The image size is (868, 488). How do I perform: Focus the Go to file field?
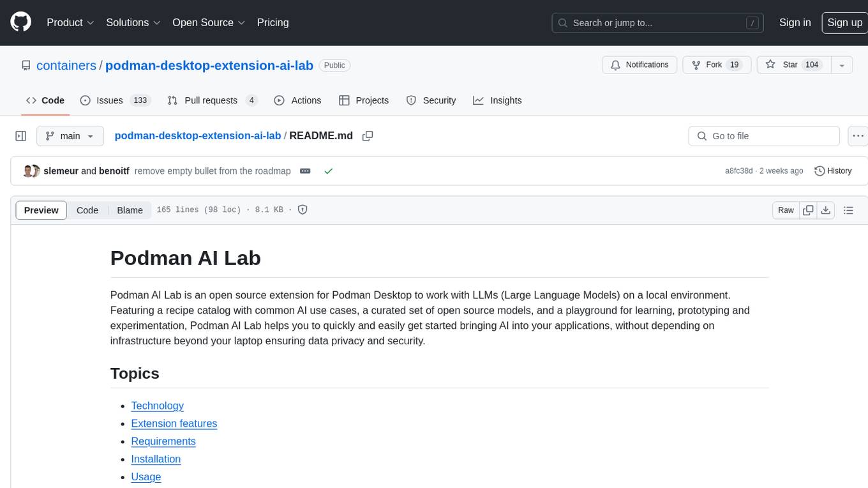click(764, 136)
